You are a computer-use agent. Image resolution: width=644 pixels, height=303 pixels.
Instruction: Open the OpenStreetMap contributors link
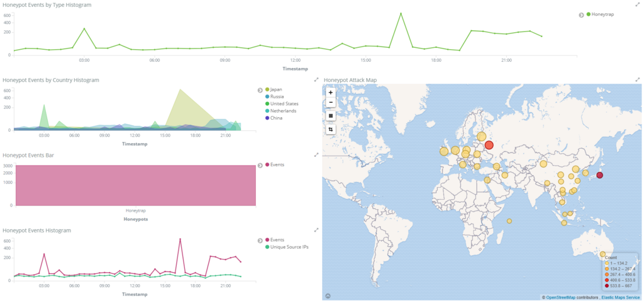click(x=560, y=297)
